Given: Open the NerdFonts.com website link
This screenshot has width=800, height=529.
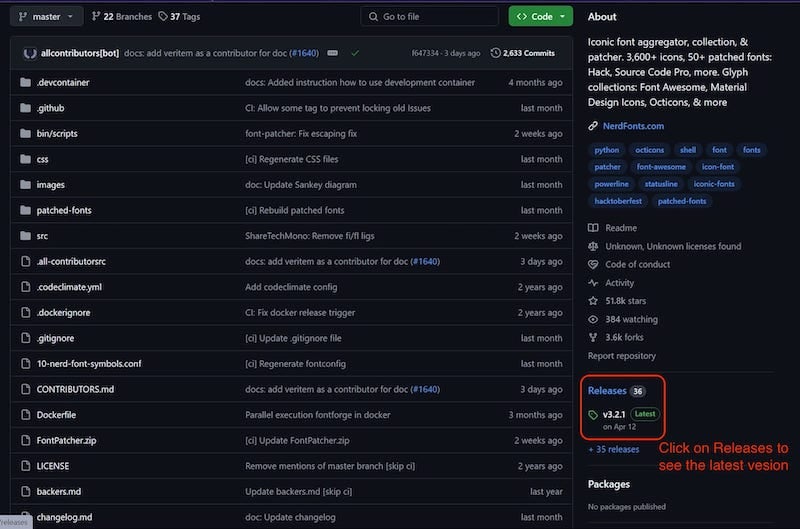Looking at the screenshot, I should (x=633, y=126).
